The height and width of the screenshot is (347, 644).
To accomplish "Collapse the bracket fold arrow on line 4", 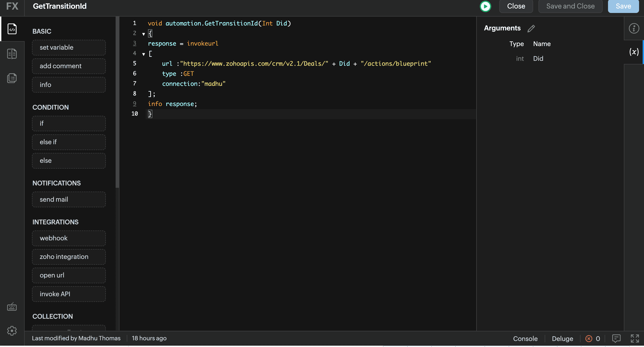I will [x=144, y=54].
